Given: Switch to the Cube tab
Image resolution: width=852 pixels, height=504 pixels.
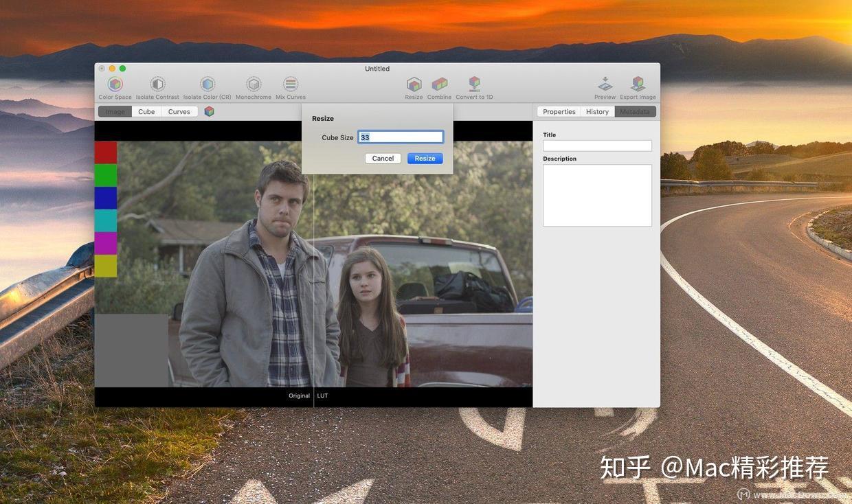Looking at the screenshot, I should (x=146, y=111).
